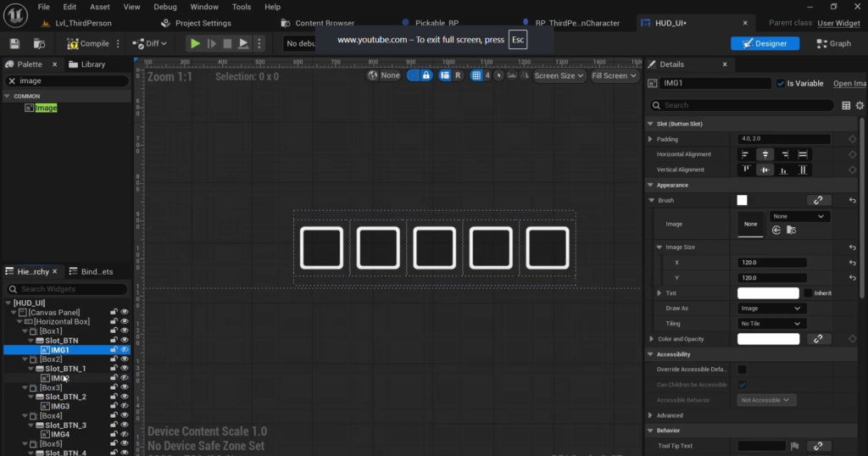Toggle the grid snapping icon
The height and width of the screenshot is (456, 868).
click(476, 75)
